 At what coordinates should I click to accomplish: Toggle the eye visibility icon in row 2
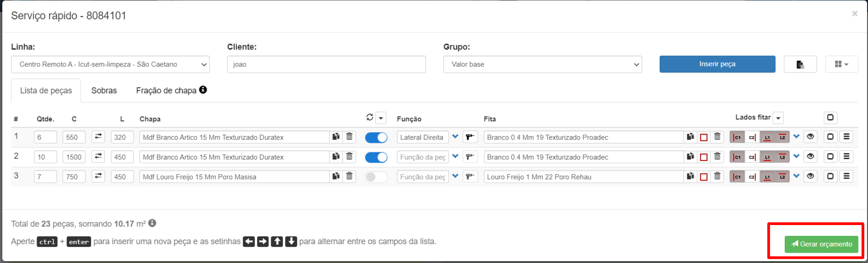coord(811,157)
